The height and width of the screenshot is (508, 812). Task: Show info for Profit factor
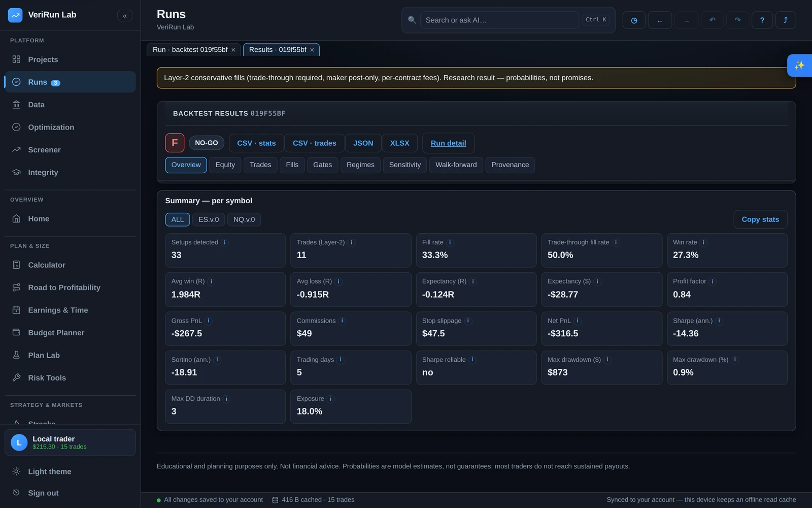pos(713,281)
